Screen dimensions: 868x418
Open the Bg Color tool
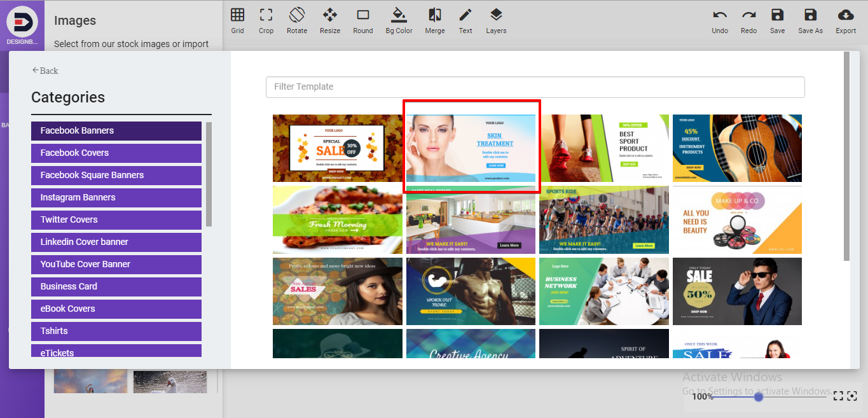[399, 20]
